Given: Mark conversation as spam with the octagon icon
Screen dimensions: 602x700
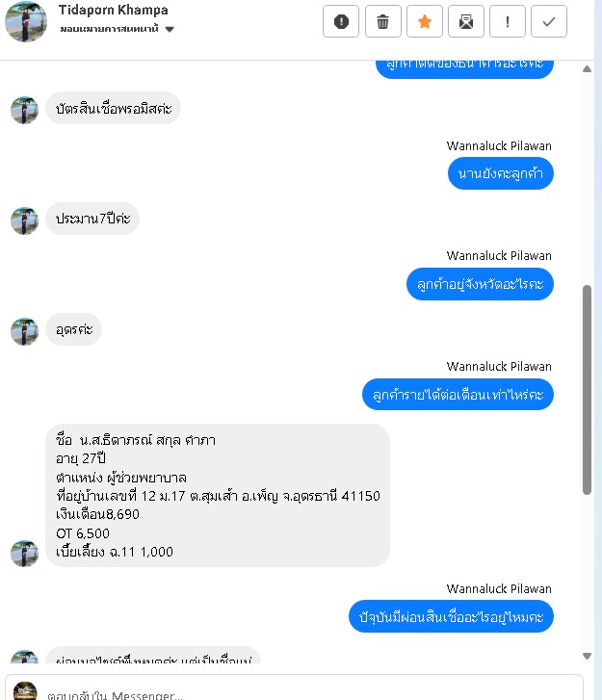Looking at the screenshot, I should [341, 21].
